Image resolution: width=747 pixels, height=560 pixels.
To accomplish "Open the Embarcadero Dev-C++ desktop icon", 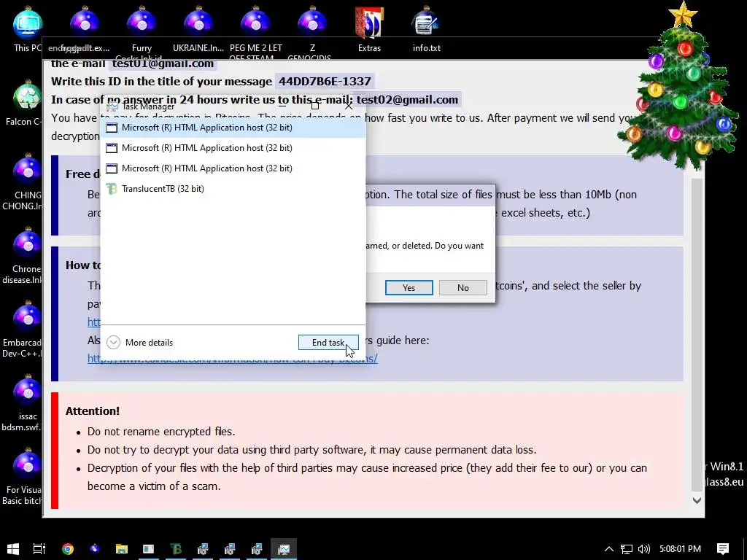I will (27, 329).
